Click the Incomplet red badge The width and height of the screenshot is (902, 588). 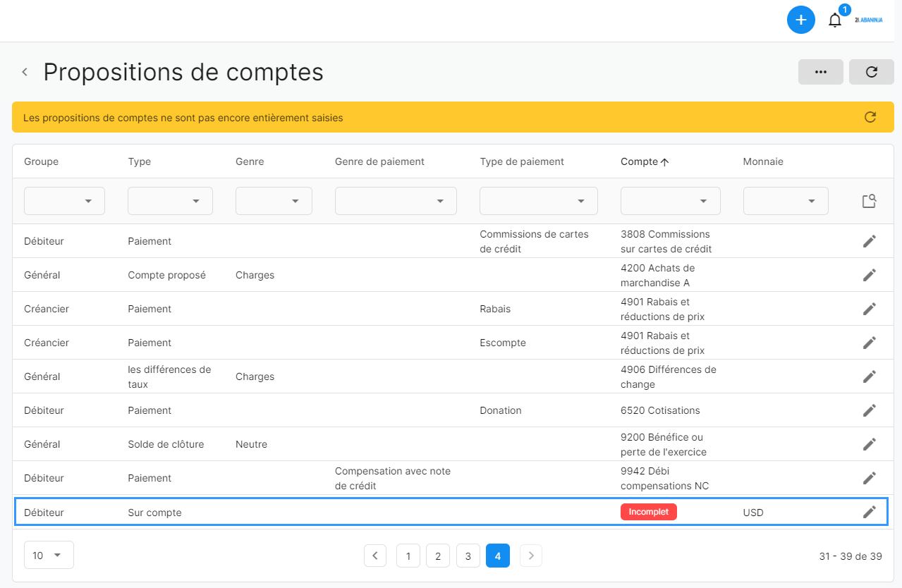648,511
